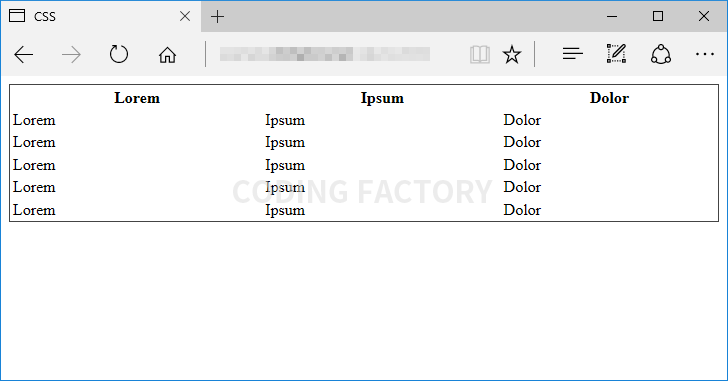Click the bold Lorem table header
This screenshot has height=381, width=728.
tap(137, 98)
